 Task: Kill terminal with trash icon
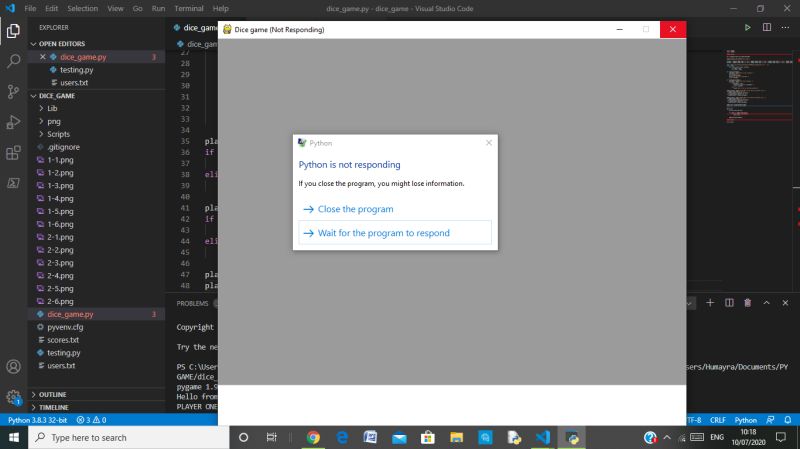(747, 303)
